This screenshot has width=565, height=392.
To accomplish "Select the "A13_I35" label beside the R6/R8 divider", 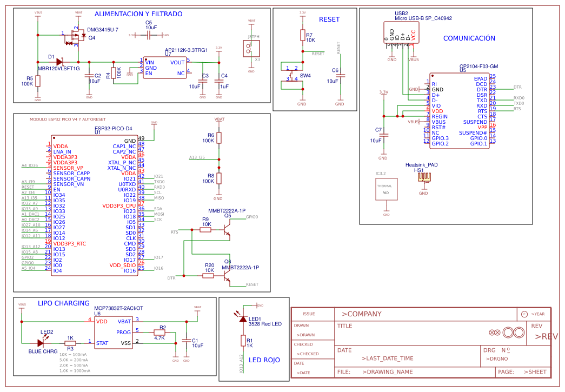I will pyautogui.click(x=197, y=157).
